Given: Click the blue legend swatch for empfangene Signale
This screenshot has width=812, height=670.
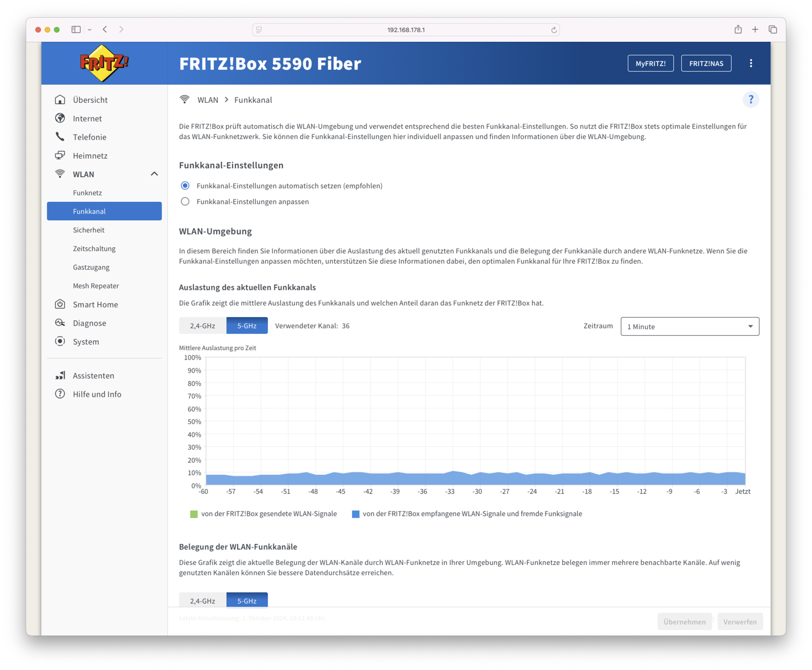Looking at the screenshot, I should tap(356, 514).
